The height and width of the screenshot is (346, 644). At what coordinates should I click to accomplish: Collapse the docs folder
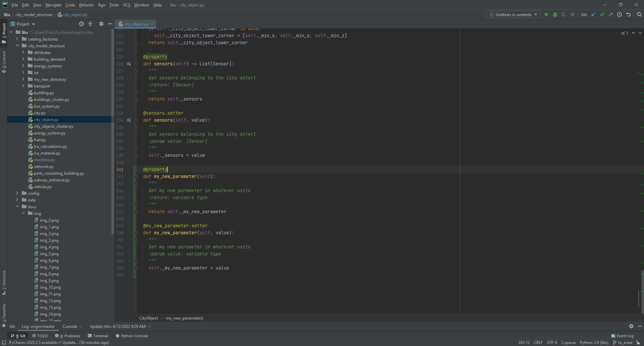coord(17,207)
